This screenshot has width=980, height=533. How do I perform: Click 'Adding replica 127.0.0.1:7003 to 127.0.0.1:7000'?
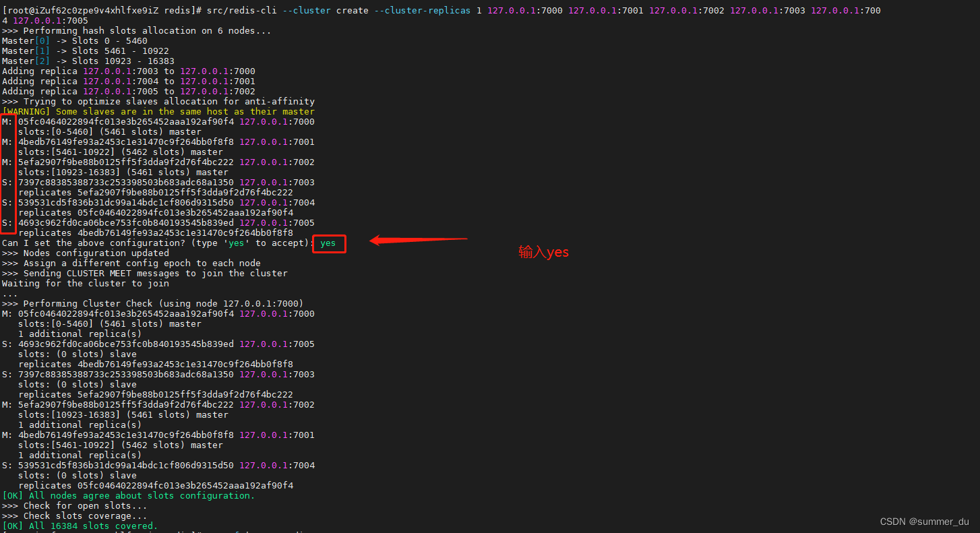pos(129,71)
